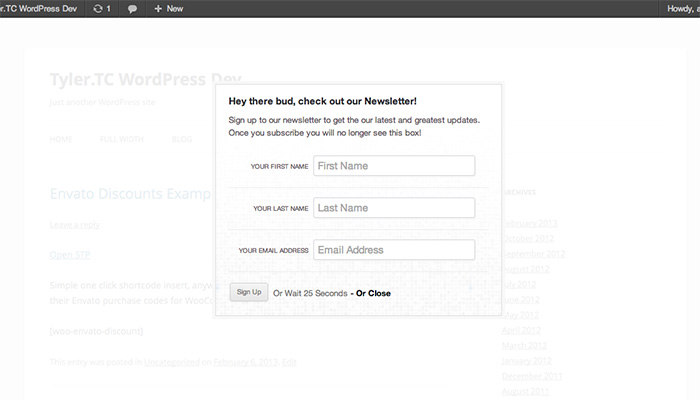Open the June 2012 archive link
700x400 pixels.
[x=521, y=300]
